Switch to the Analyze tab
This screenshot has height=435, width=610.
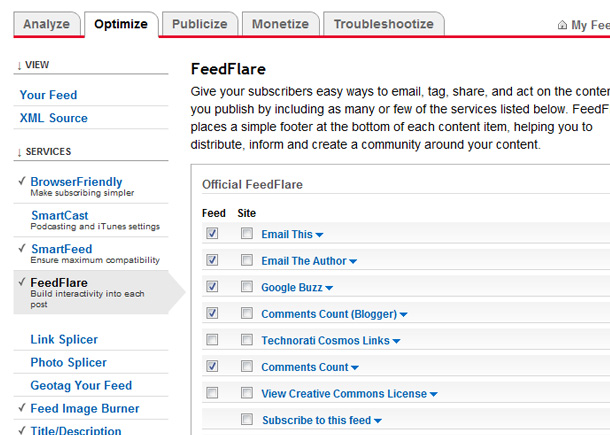pos(47,24)
